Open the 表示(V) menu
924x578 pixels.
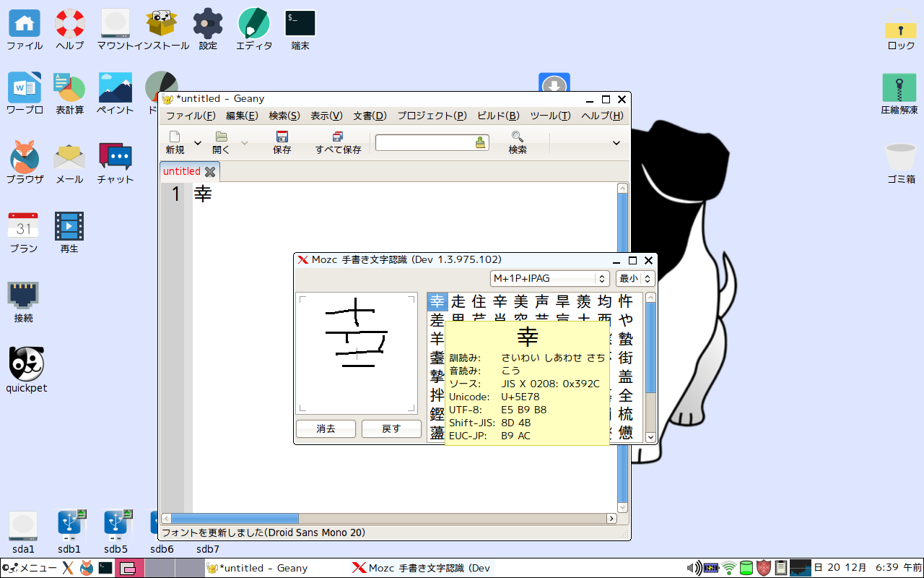click(326, 116)
